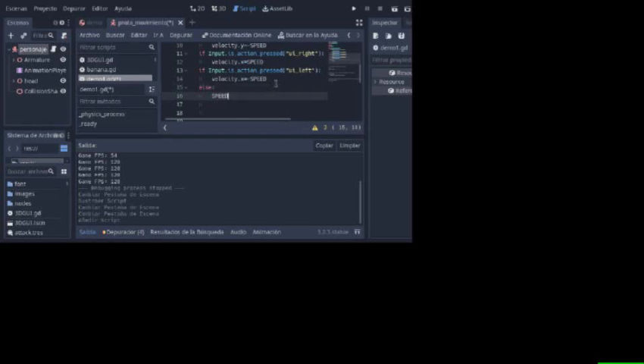Select 3DGUI.gd in the script list
Viewport: 644px width, 364px height.
[99, 60]
